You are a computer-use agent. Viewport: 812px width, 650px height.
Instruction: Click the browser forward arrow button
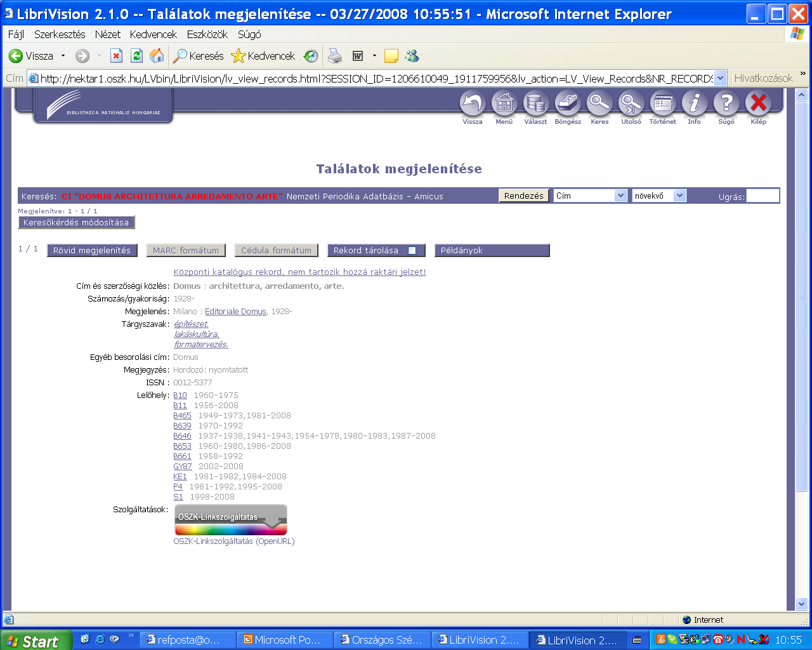click(x=82, y=56)
